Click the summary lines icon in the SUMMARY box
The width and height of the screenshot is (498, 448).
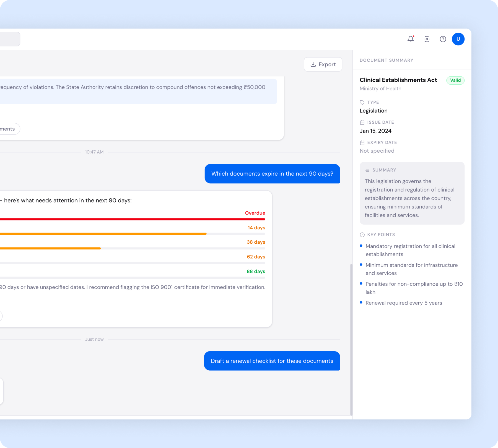coord(367,170)
